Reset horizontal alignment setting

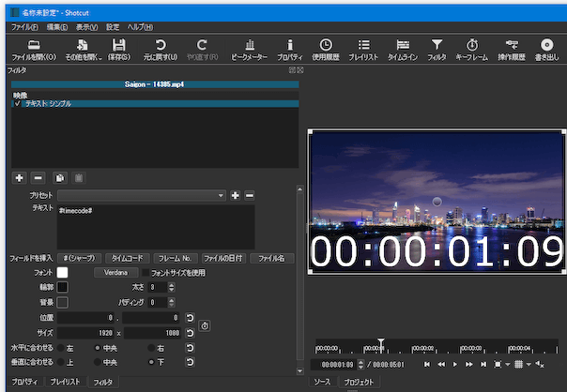190,348
